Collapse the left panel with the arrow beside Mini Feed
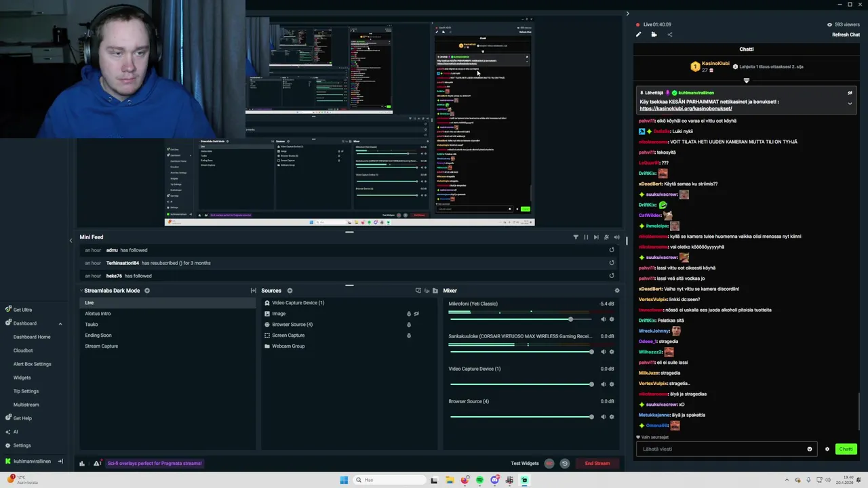868x488 pixels. tap(71, 240)
